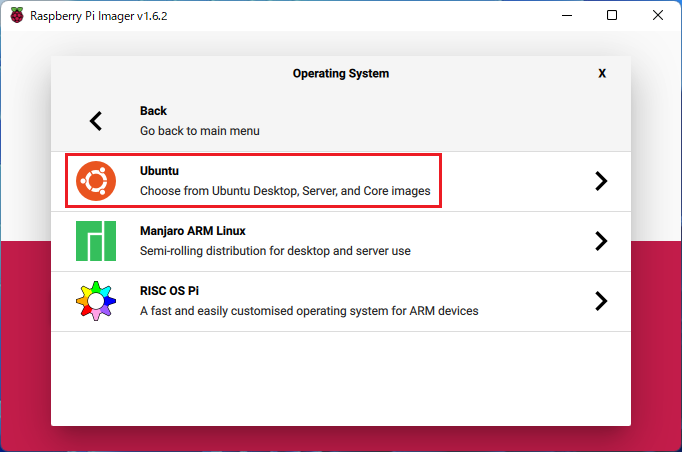
Task: Click 'Semi-rolling distribution for desktop and server use'
Action: click(275, 251)
